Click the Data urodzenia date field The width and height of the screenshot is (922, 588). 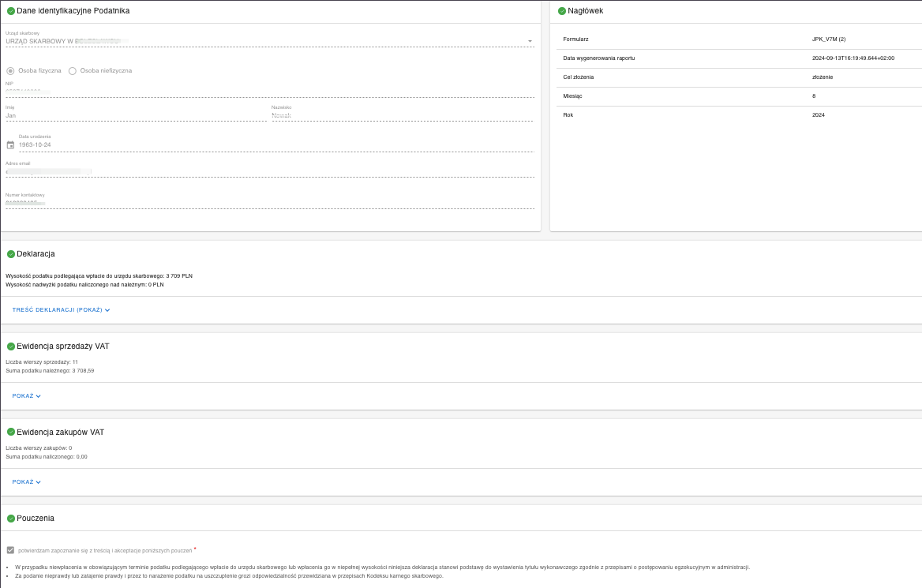(276, 145)
